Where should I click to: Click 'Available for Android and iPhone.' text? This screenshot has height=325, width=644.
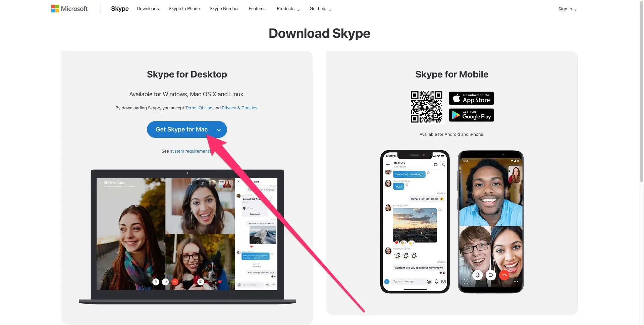click(x=452, y=134)
